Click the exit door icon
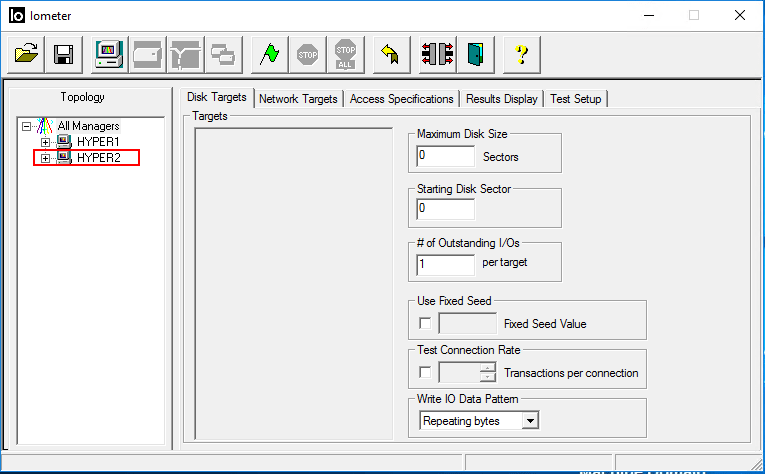The height and width of the screenshot is (474, 765). coord(476,54)
